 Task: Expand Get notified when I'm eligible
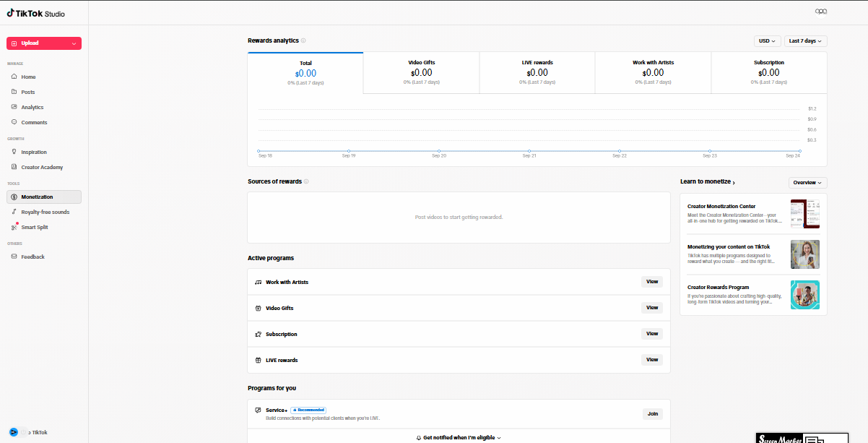coord(459,437)
